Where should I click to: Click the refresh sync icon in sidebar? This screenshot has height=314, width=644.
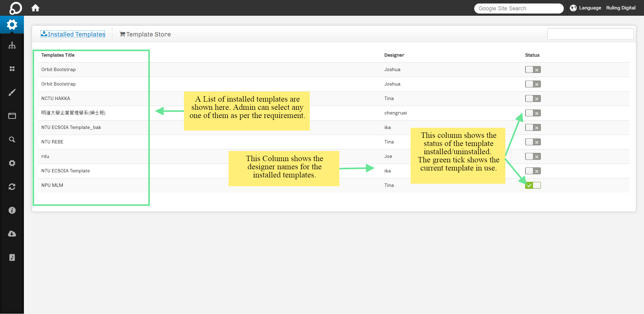click(12, 187)
